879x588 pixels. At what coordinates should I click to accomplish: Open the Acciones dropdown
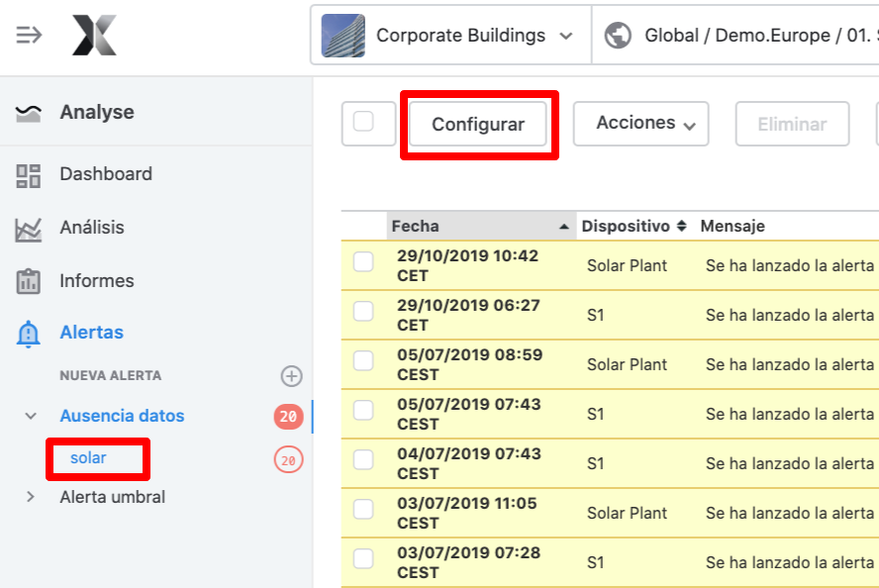pos(640,124)
